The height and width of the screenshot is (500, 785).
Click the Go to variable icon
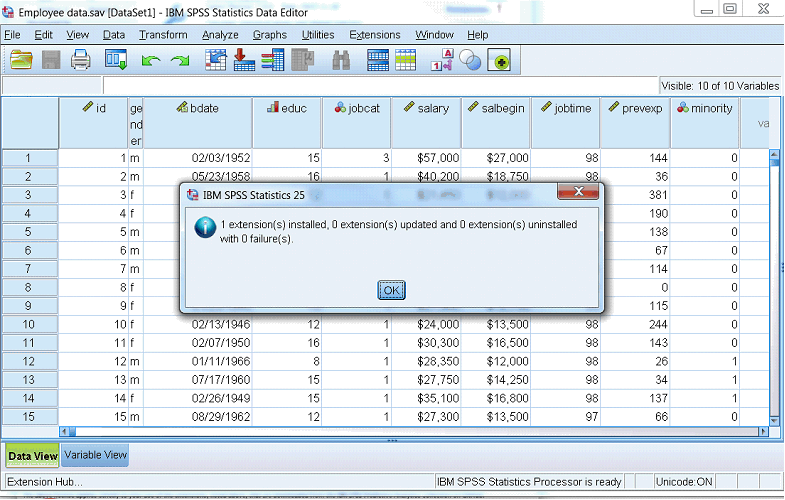(244, 60)
